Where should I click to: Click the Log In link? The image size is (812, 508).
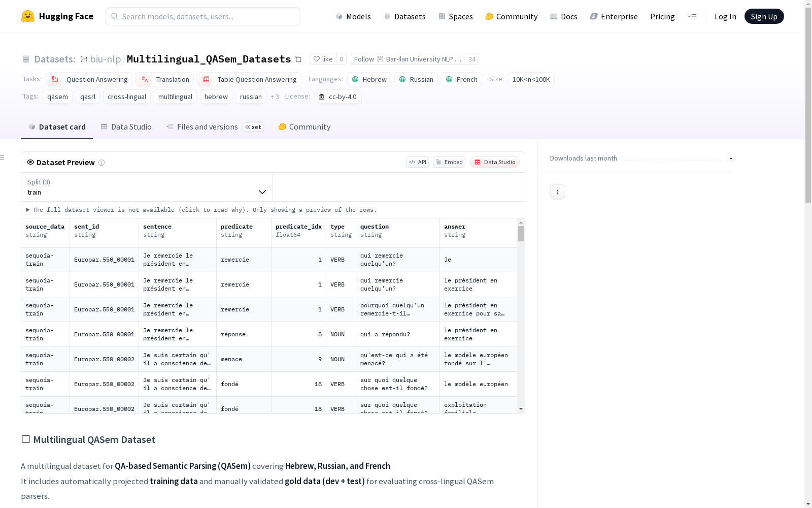tap(725, 16)
